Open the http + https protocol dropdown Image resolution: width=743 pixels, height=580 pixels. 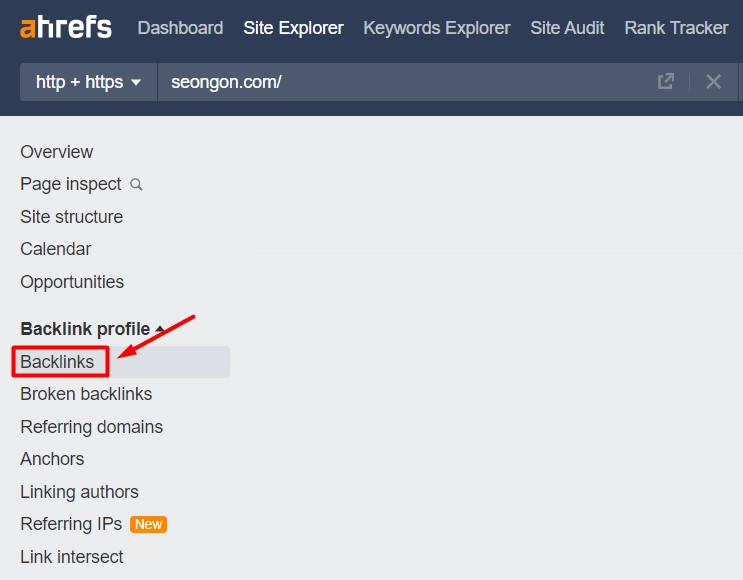89,82
